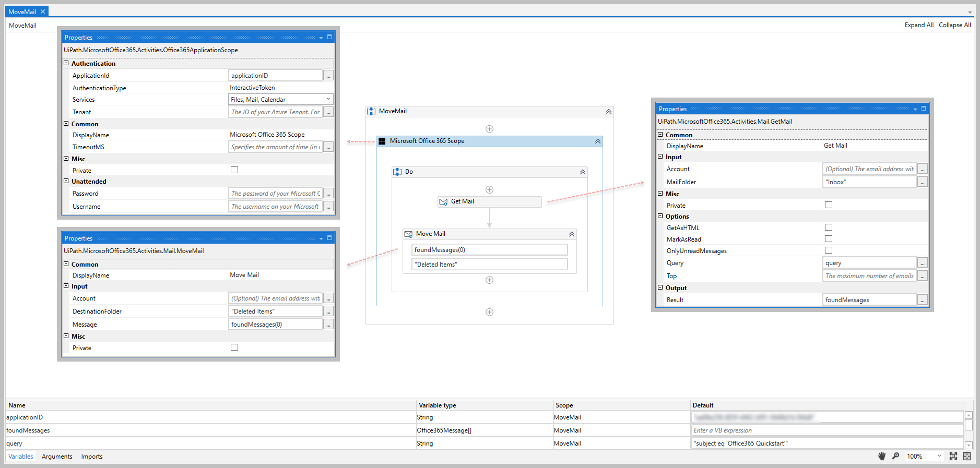Screen dimensions: 980x468
Task: Add activity above Get Mail
Action: point(489,189)
